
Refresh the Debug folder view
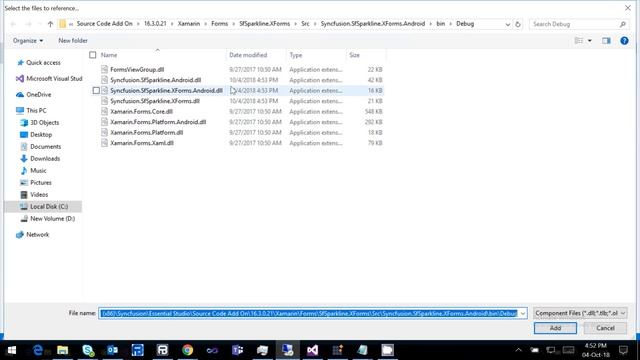[518, 24]
